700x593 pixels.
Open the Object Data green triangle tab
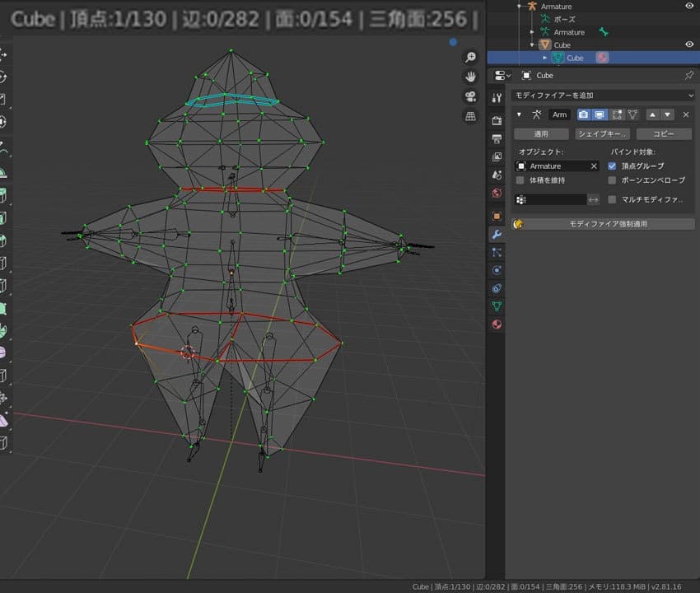(x=496, y=306)
